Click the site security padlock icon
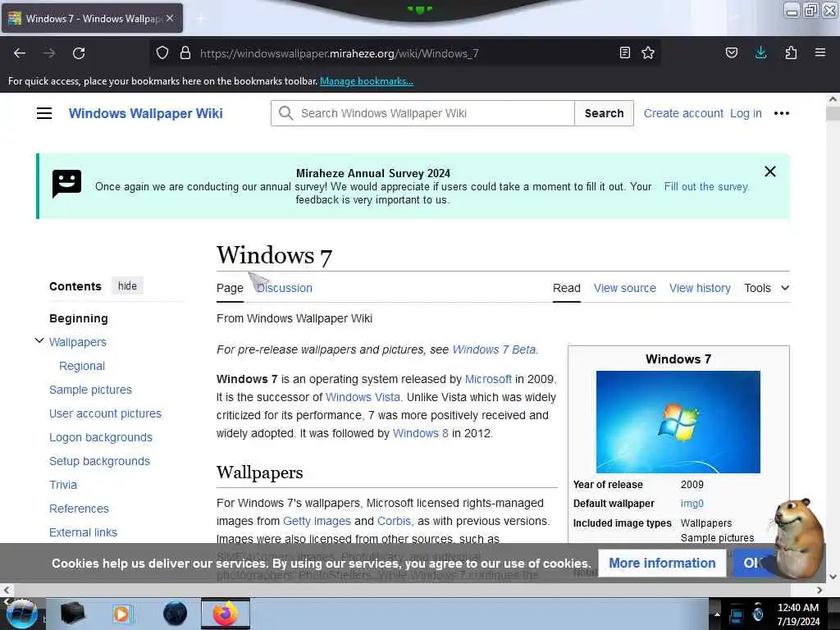The width and height of the screenshot is (840, 630). (185, 53)
